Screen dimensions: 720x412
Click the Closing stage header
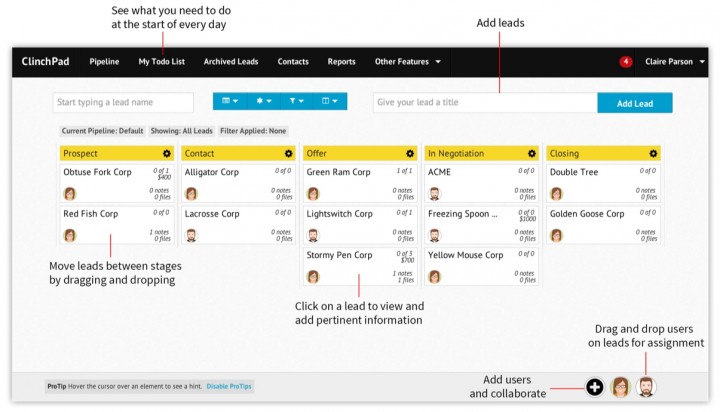pyautogui.click(x=603, y=153)
